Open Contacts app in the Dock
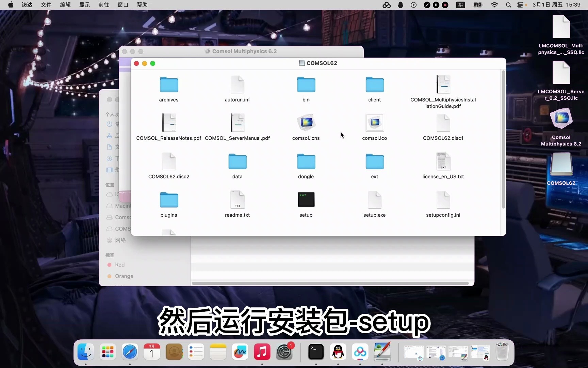This screenshot has height=368, width=588. 174,352
